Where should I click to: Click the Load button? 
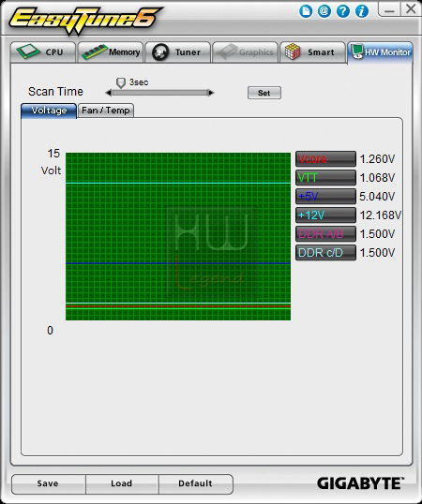pyautogui.click(x=122, y=483)
